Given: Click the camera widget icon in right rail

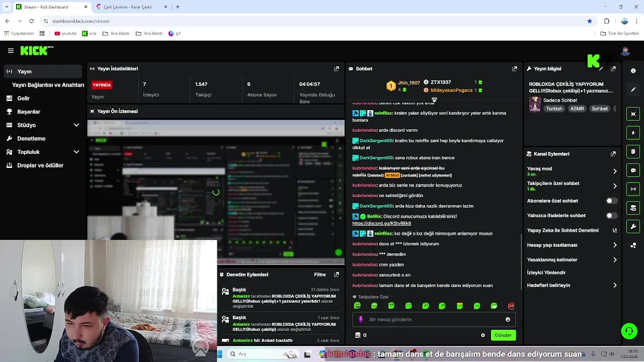Looking at the screenshot, I should coord(633,208).
